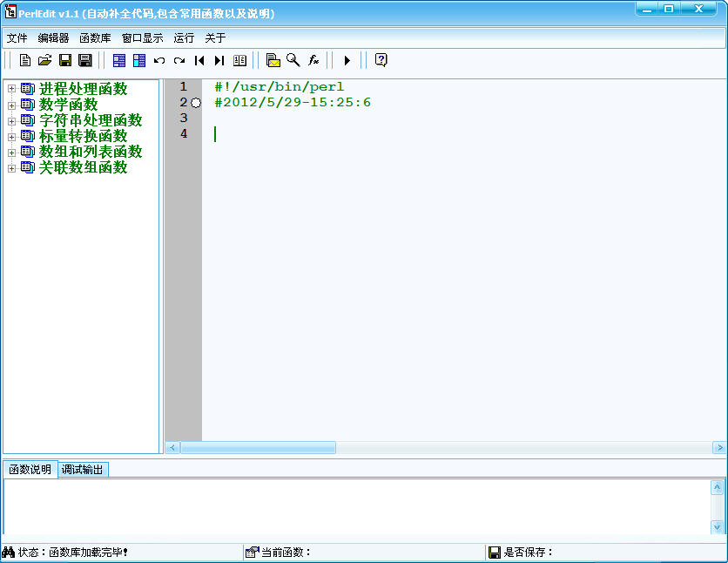This screenshot has width=728, height=563.
Task: Click the #2012/5/29-15:25:6 comment line
Action: point(293,102)
